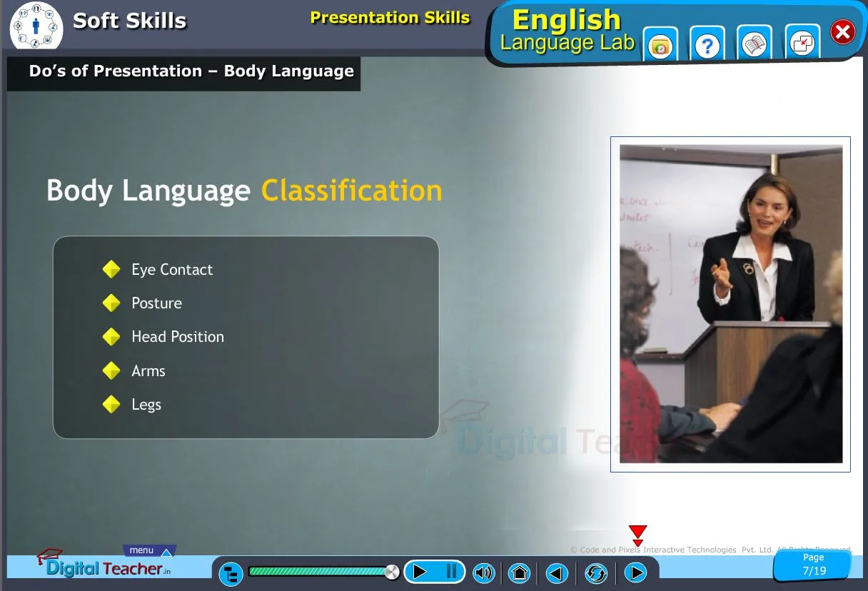
Task: Click the presenter photo thumbnail
Action: point(730,304)
